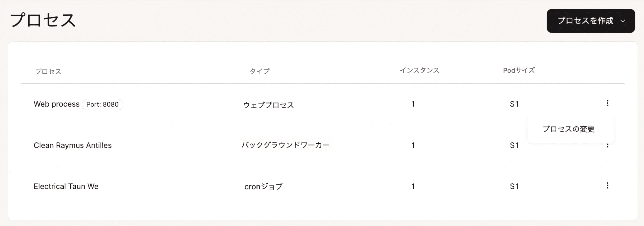Viewport: 644px width, 226px height.
Task: Click the Web process name
Action: (56, 104)
